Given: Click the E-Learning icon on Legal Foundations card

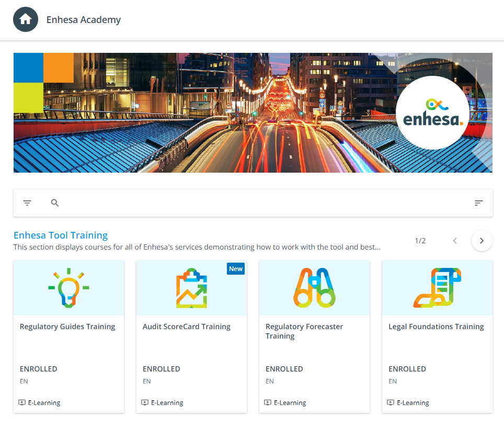Looking at the screenshot, I should (x=390, y=402).
